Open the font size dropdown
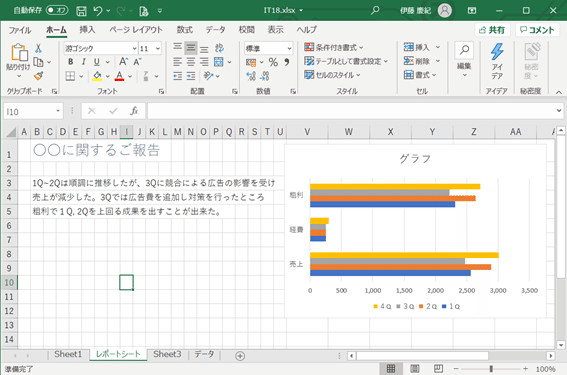567x375 pixels. [158, 48]
